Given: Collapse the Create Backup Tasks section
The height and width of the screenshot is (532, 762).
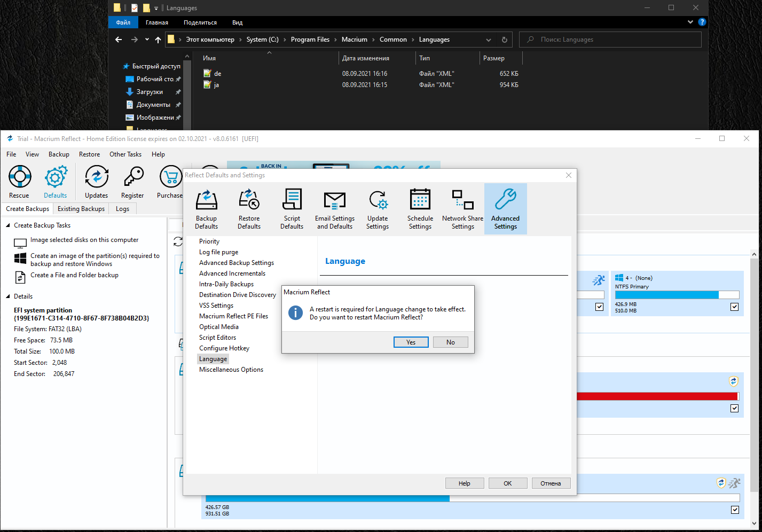Looking at the screenshot, I should click(8, 225).
